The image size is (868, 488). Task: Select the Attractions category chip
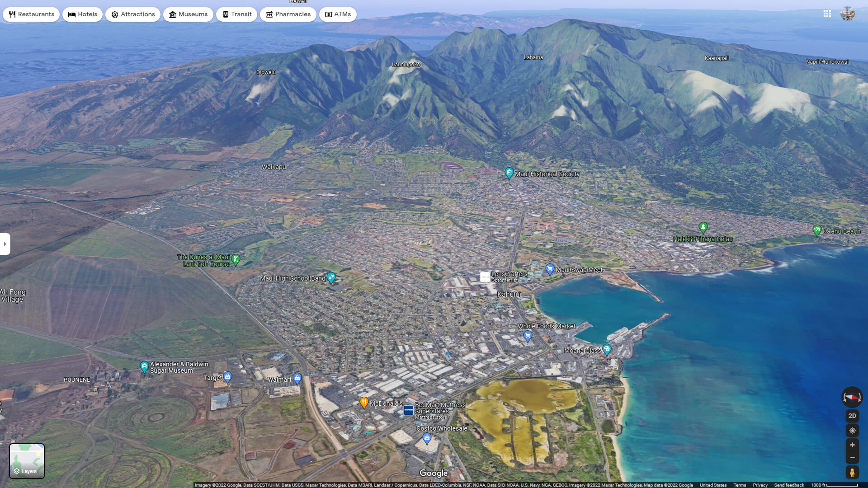pyautogui.click(x=132, y=14)
